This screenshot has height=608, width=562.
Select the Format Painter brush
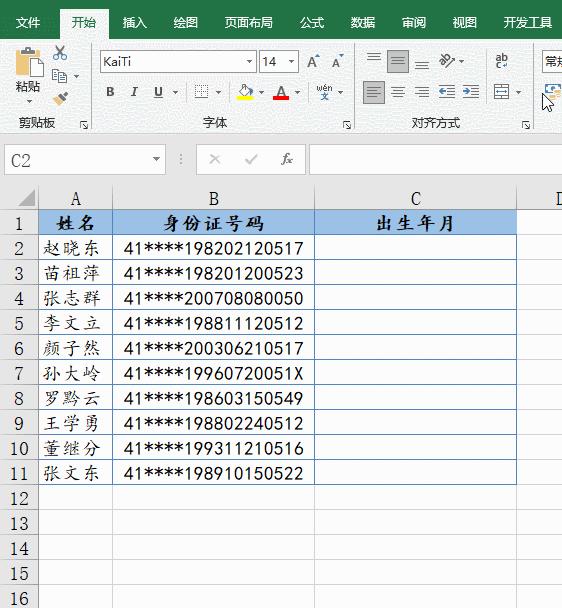pos(61,99)
